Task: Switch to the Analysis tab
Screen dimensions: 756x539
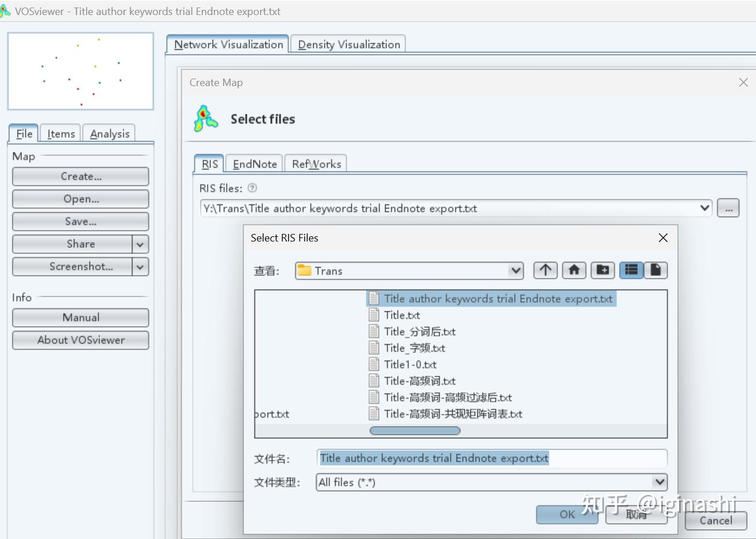Action: click(x=109, y=133)
